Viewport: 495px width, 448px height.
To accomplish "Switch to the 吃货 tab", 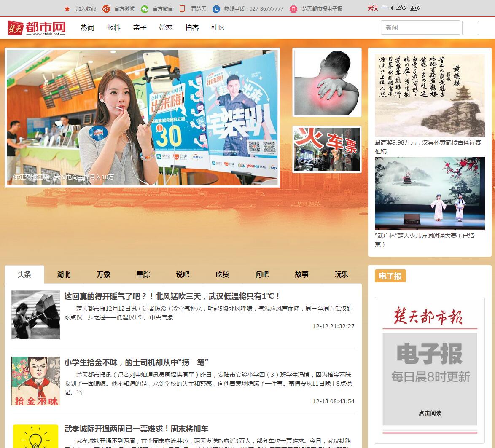I will (x=223, y=274).
